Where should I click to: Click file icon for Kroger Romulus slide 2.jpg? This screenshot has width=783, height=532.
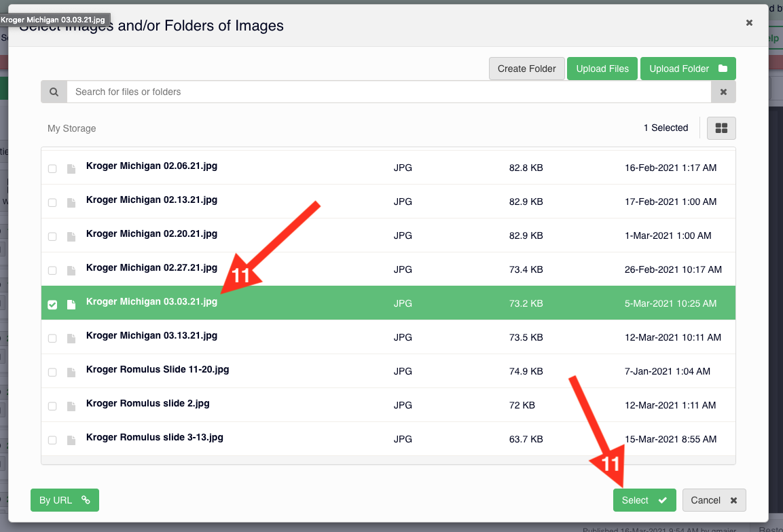click(x=71, y=406)
